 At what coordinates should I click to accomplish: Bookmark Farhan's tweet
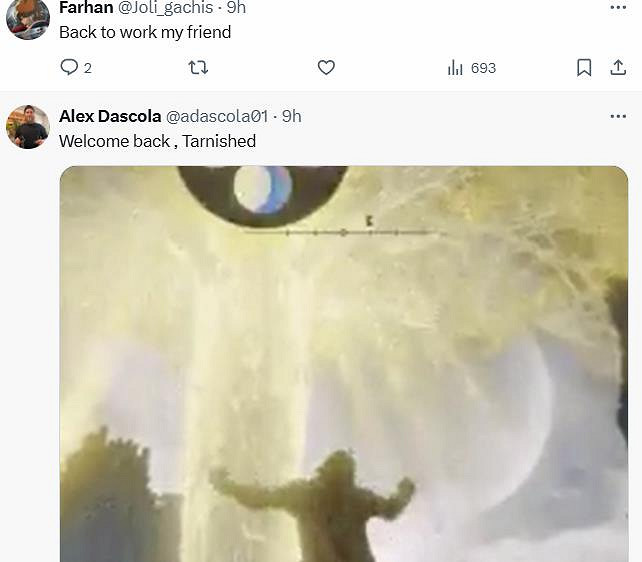coord(584,68)
